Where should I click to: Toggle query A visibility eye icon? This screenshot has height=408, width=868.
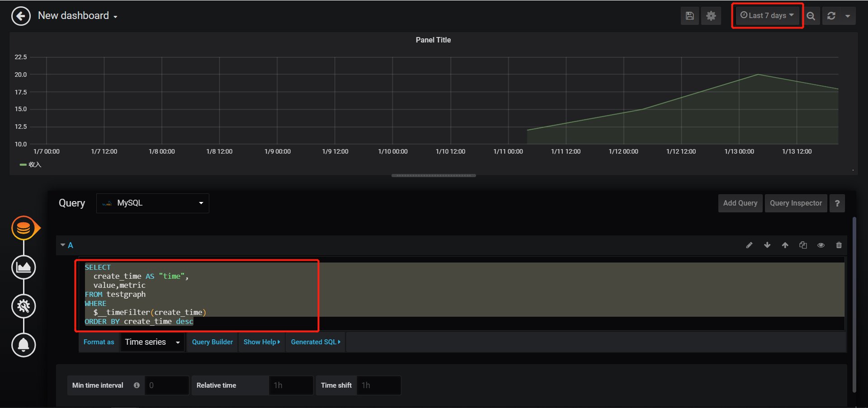(x=821, y=245)
